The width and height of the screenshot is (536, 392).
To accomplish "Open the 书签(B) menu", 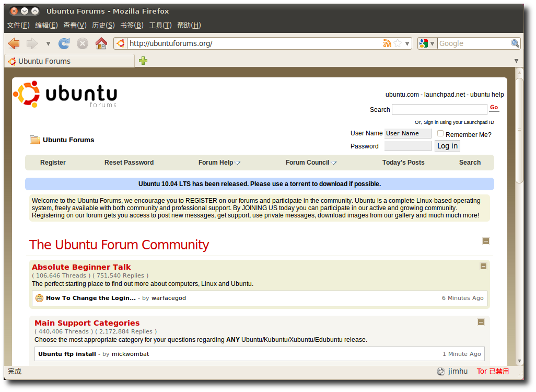I will pyautogui.click(x=132, y=25).
